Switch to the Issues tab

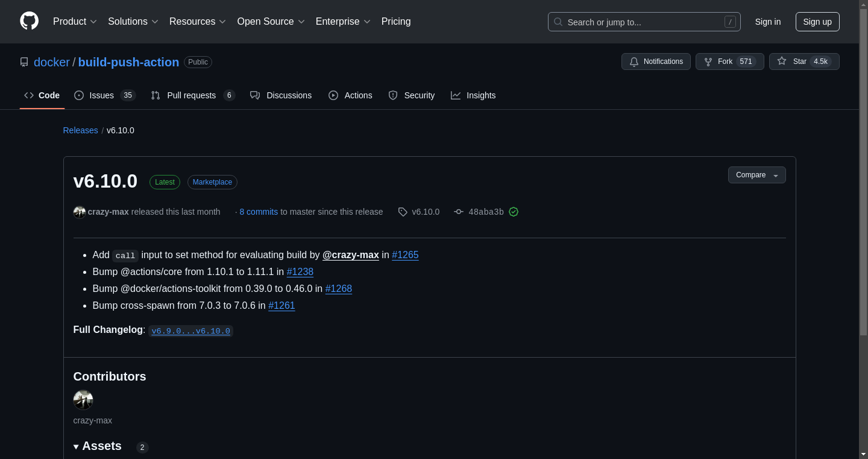105,95
